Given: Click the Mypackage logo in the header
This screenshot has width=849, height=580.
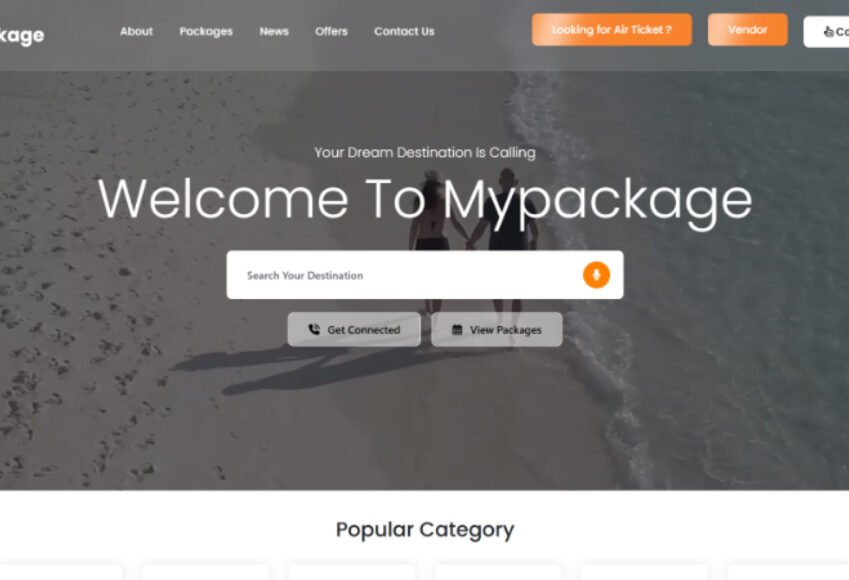Looking at the screenshot, I should [22, 36].
